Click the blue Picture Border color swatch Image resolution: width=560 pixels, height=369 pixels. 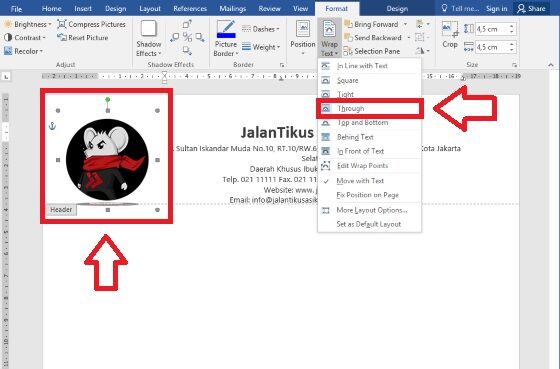pyautogui.click(x=226, y=35)
